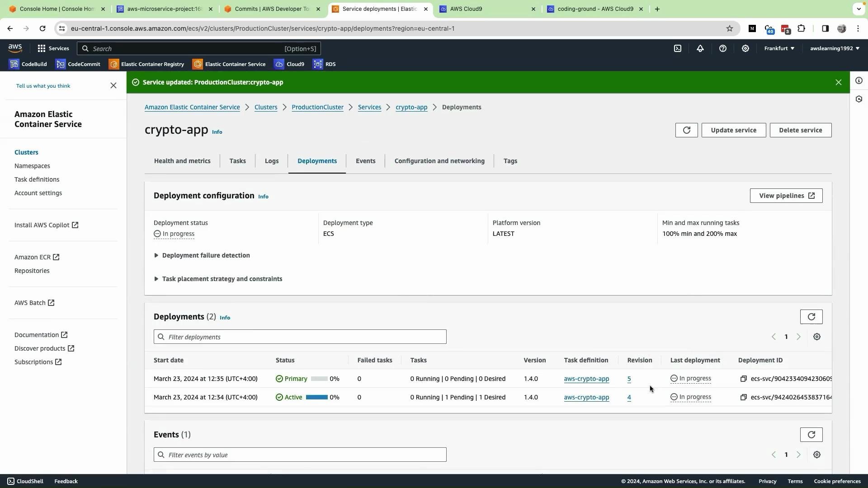868x488 pixels.
Task: Open a new browser tab
Action: (x=657, y=9)
